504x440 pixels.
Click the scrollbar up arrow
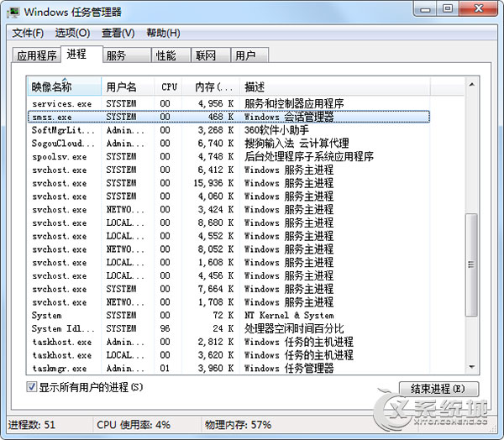coord(472,85)
